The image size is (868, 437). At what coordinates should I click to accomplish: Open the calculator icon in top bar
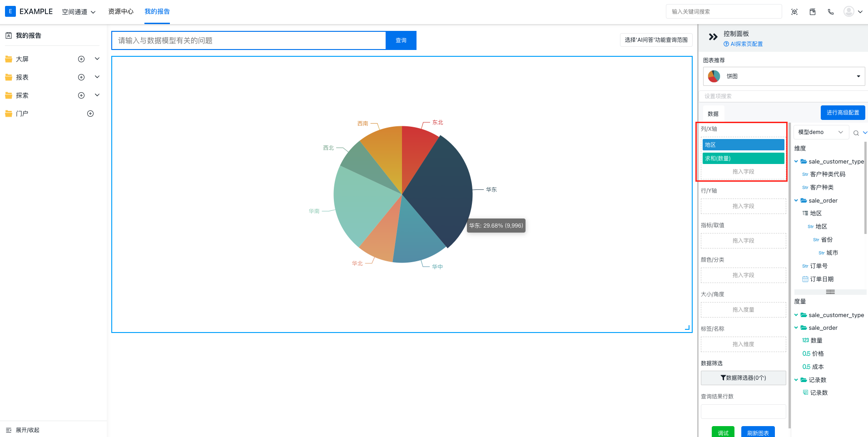813,12
